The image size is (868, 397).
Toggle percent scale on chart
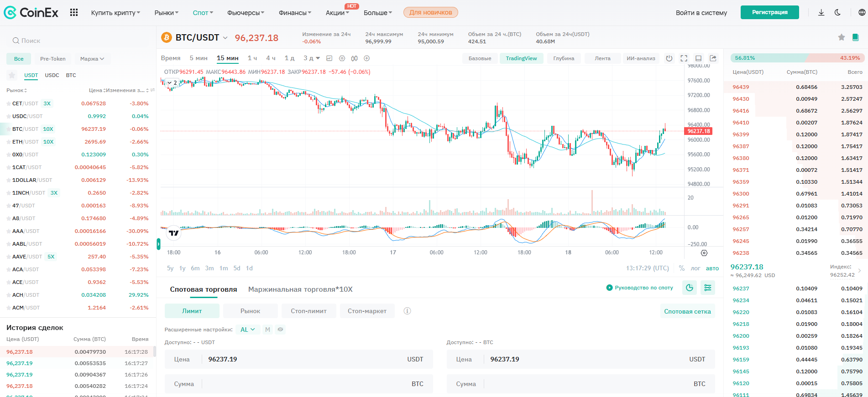(x=682, y=268)
